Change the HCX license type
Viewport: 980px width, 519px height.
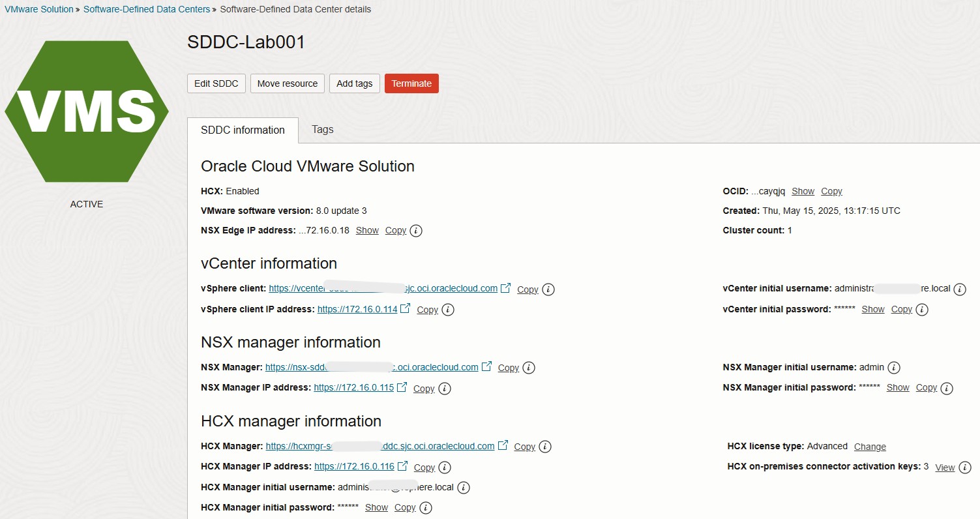pos(870,447)
